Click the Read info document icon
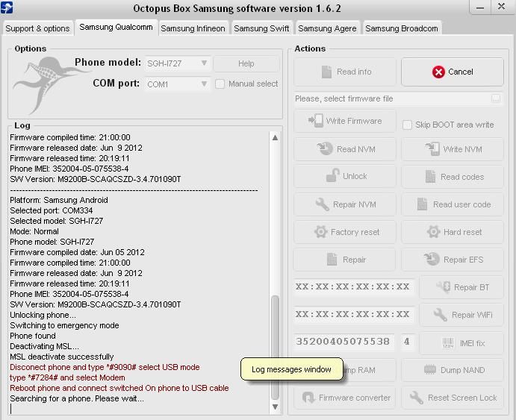The image size is (516, 420). 326,72
